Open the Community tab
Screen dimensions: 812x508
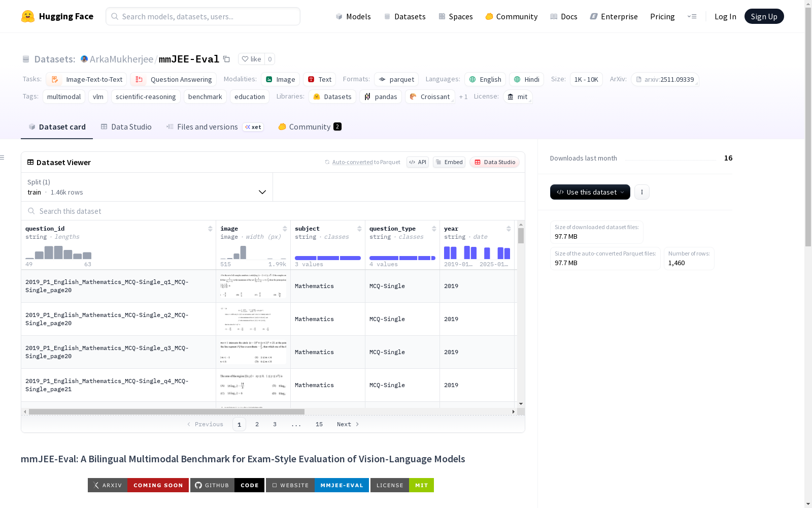point(310,126)
